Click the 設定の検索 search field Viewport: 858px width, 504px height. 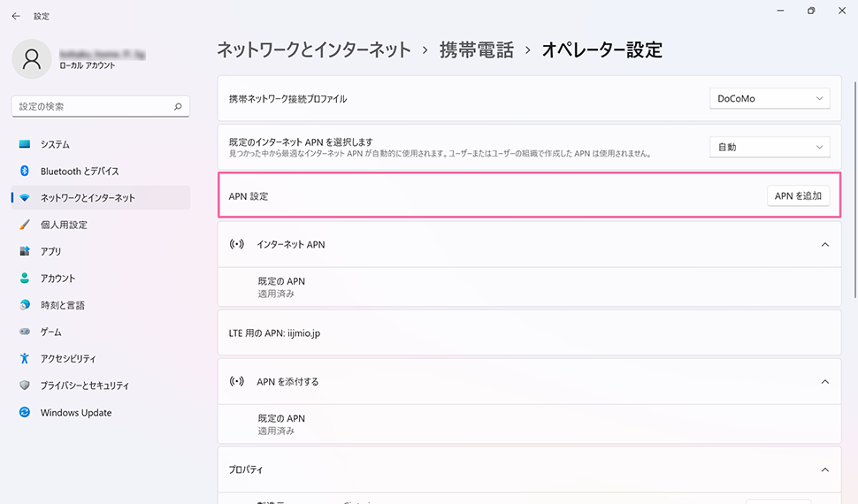pos(93,106)
